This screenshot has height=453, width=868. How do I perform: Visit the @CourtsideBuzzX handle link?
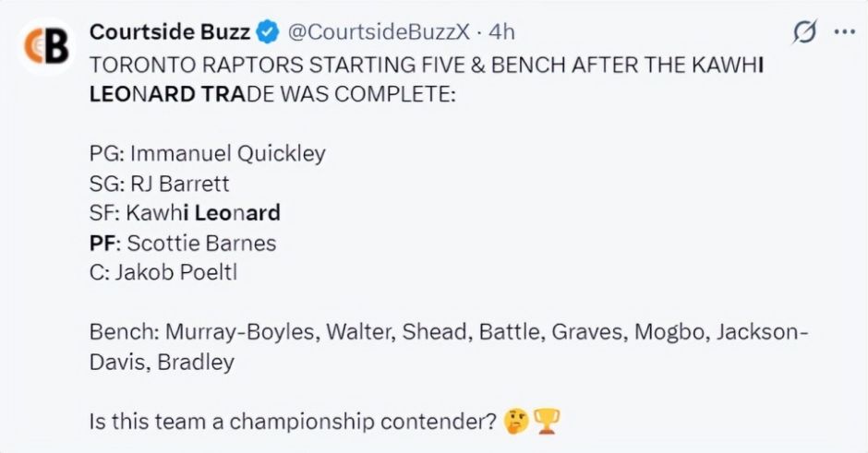pyautogui.click(x=379, y=32)
